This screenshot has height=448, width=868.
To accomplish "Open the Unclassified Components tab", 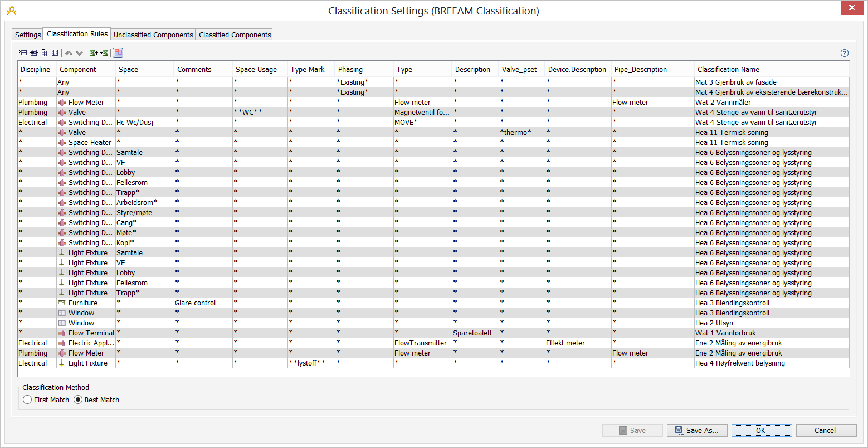I will pyautogui.click(x=153, y=35).
